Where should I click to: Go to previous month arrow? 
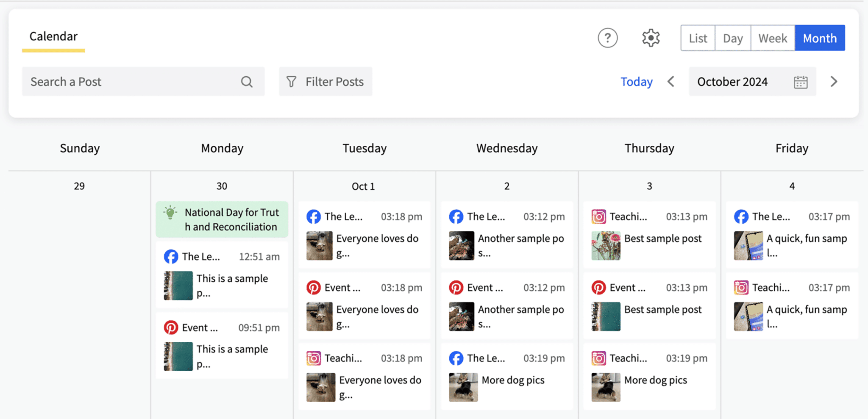pyautogui.click(x=670, y=81)
